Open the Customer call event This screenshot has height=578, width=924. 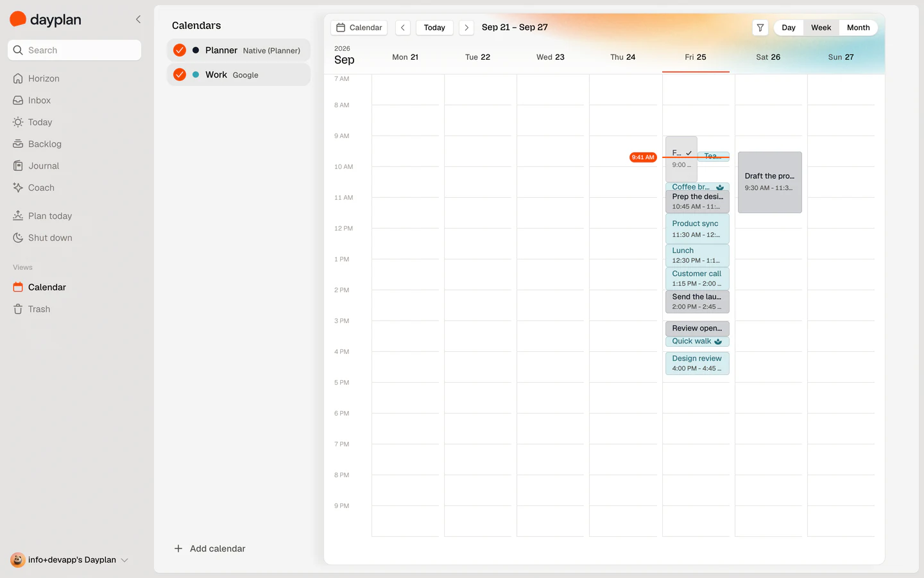pyautogui.click(x=697, y=278)
